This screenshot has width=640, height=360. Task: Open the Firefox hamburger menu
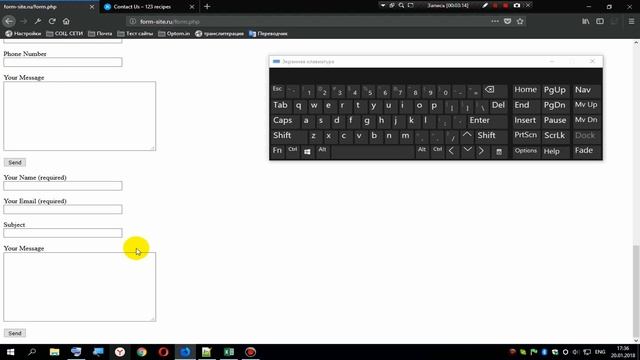[x=631, y=21]
